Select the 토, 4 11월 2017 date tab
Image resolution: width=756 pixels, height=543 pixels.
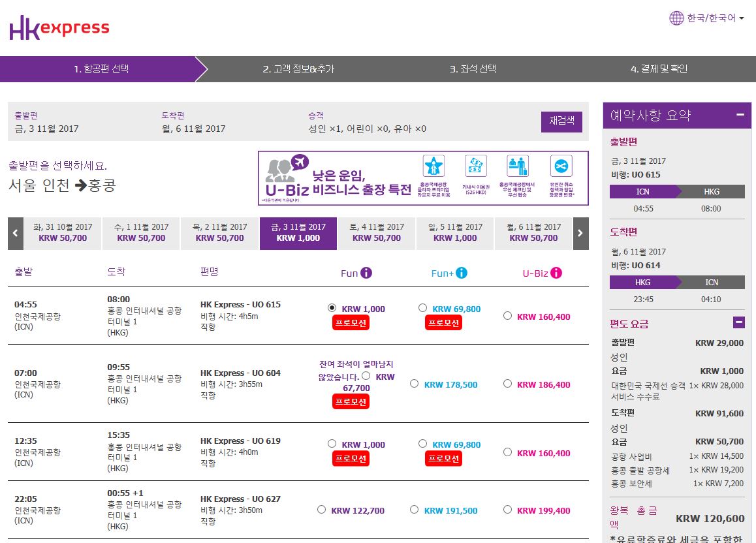pos(377,233)
